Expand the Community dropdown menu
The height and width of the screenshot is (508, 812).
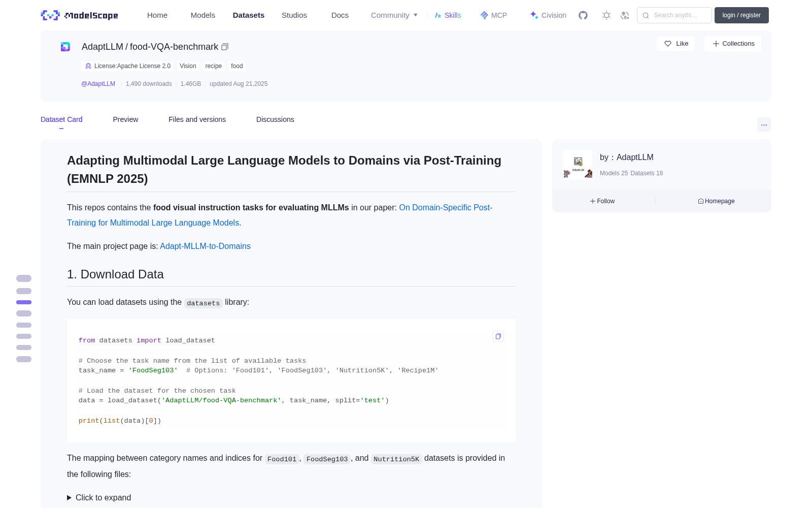pos(394,15)
